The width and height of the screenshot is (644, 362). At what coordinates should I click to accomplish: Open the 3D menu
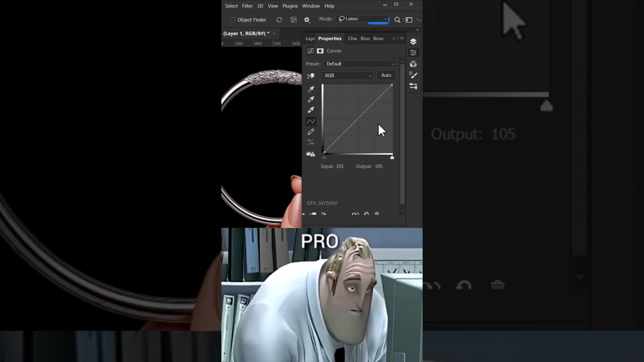(x=260, y=6)
